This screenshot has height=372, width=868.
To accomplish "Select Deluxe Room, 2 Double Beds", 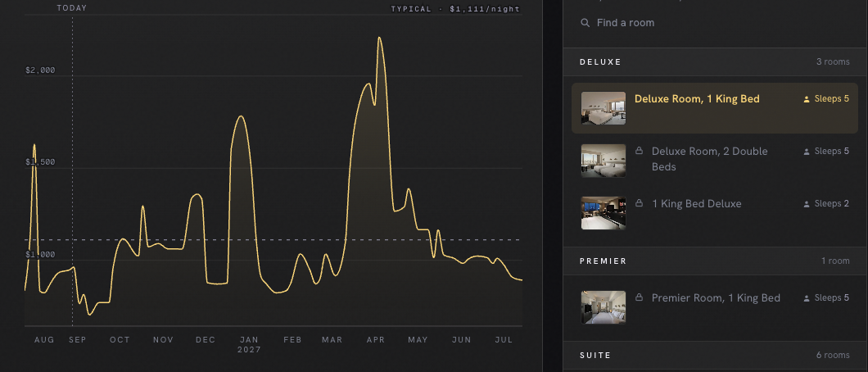I will (x=715, y=160).
